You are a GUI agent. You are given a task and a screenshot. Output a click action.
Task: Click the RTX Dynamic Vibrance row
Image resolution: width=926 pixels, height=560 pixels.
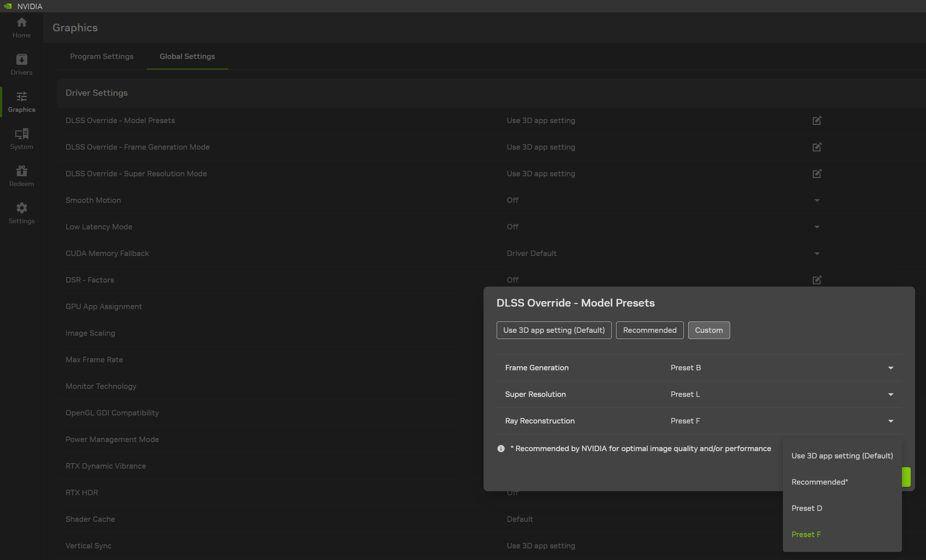[270, 466]
